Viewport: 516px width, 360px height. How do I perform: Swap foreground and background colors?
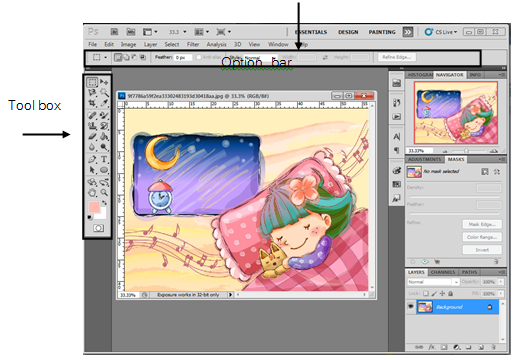coord(104,203)
